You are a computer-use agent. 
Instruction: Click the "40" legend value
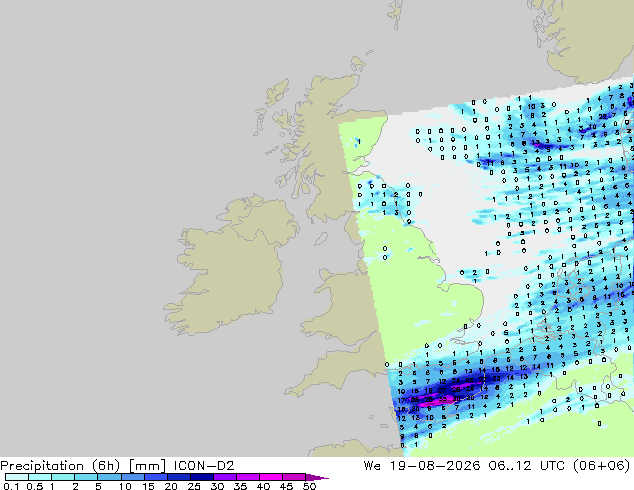click(263, 486)
